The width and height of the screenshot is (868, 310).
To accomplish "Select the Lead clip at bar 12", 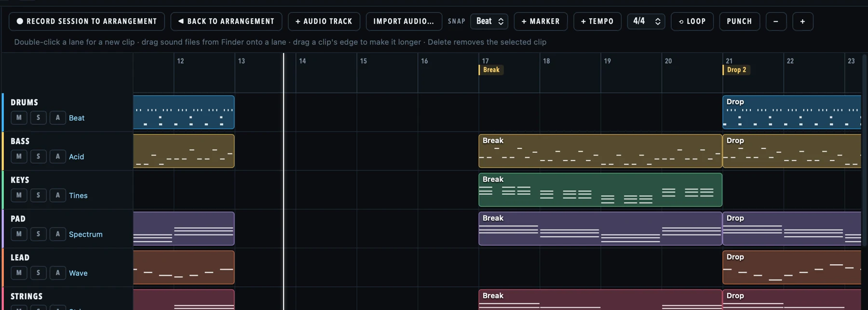I will 184,268.
